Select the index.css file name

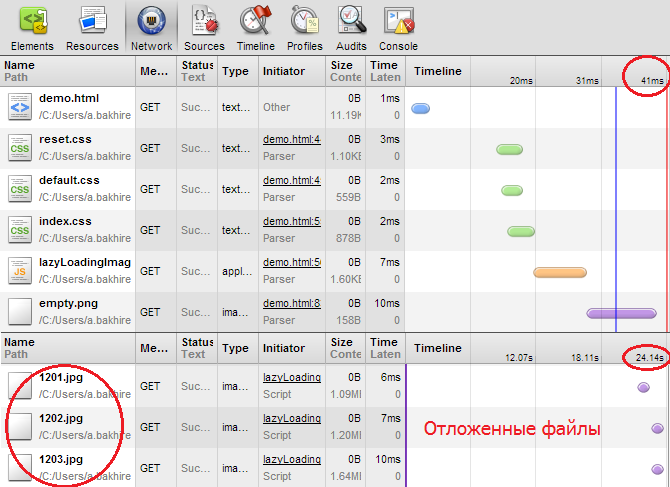click(x=65, y=221)
